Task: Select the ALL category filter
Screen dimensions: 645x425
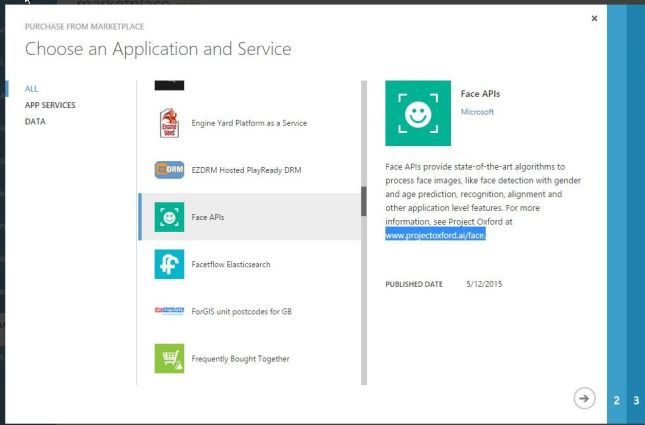Action: [x=31, y=89]
